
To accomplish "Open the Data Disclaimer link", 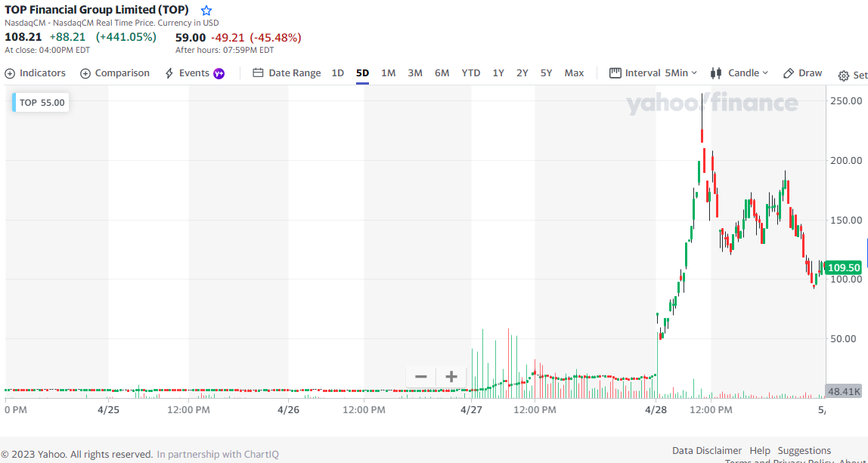I will coord(707,451).
